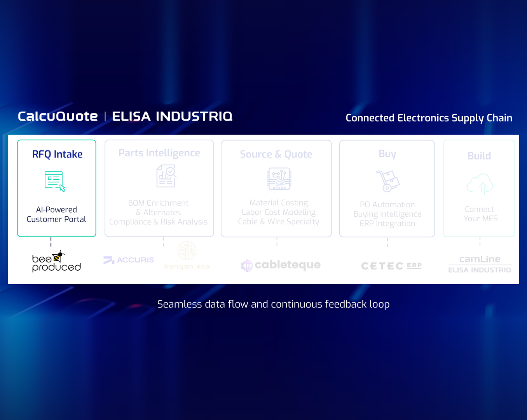527x420 pixels.
Task: Click Buying intelligence text
Action: click(x=387, y=214)
